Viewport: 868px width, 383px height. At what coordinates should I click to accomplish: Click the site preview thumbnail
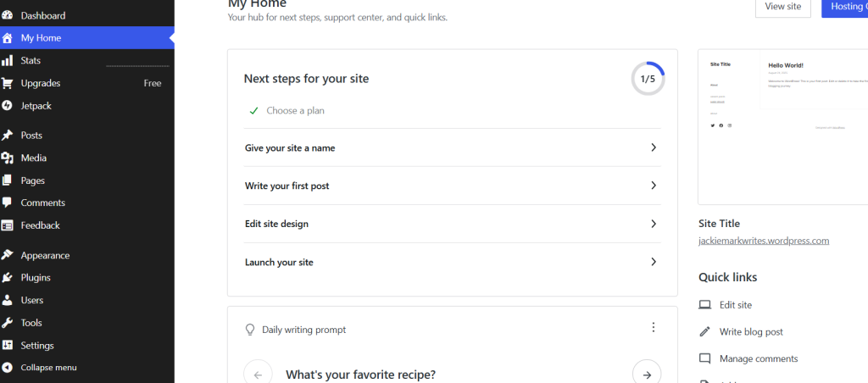click(x=782, y=127)
